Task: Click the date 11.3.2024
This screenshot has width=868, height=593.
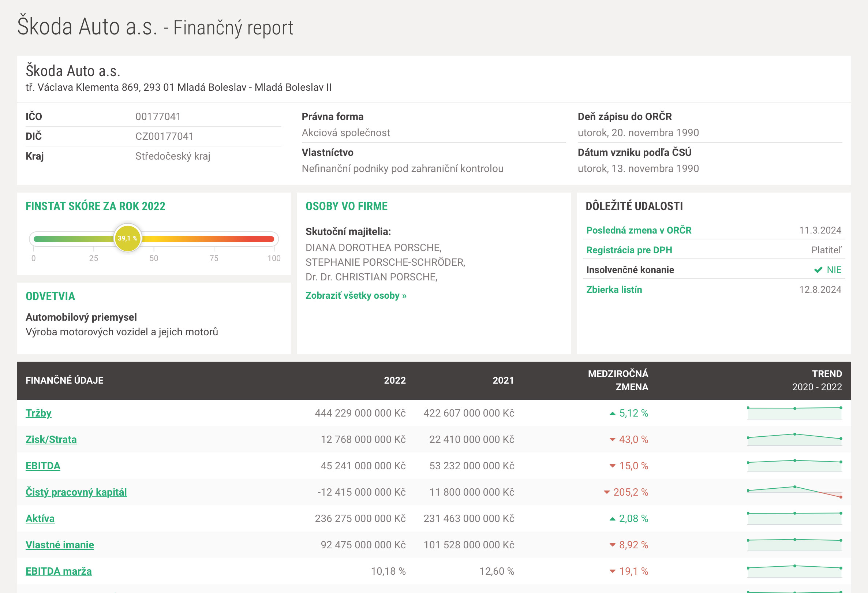Action: 820,230
